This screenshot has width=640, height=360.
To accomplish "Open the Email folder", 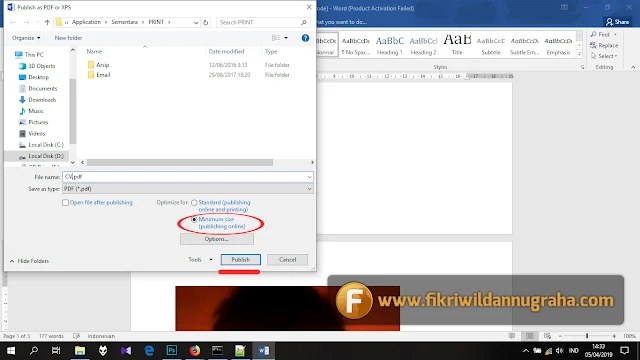I will [103, 75].
